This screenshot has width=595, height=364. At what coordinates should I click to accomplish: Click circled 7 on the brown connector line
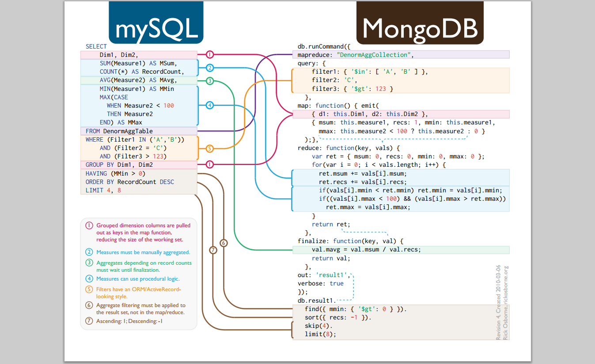click(213, 250)
